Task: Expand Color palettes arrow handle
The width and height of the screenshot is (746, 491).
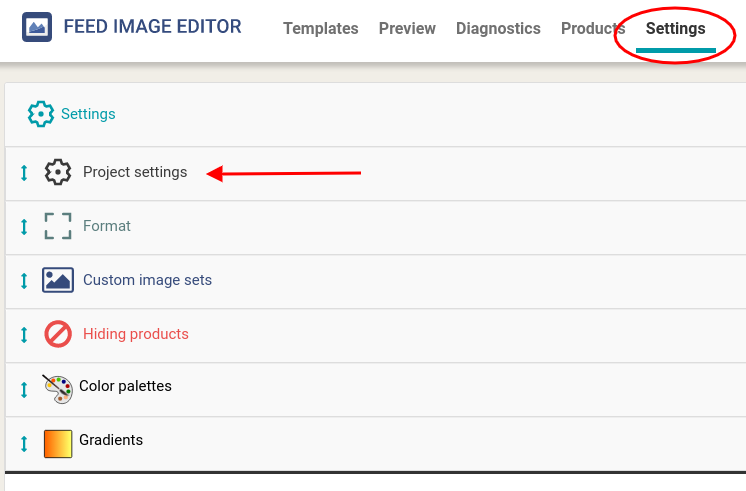Action: 24,390
